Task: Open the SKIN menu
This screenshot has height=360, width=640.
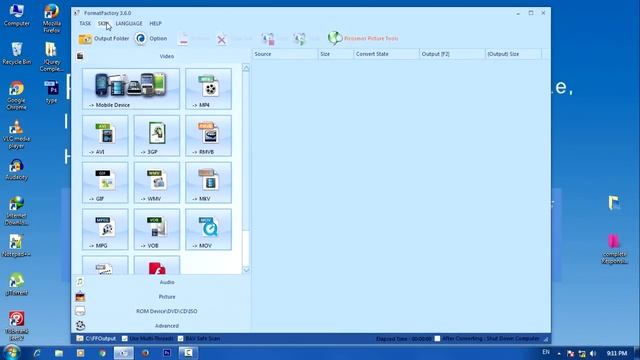Action: [x=103, y=24]
